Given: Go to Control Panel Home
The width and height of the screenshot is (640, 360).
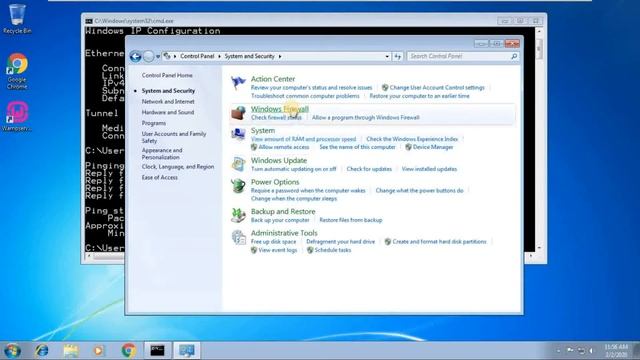Looking at the screenshot, I should (167, 76).
